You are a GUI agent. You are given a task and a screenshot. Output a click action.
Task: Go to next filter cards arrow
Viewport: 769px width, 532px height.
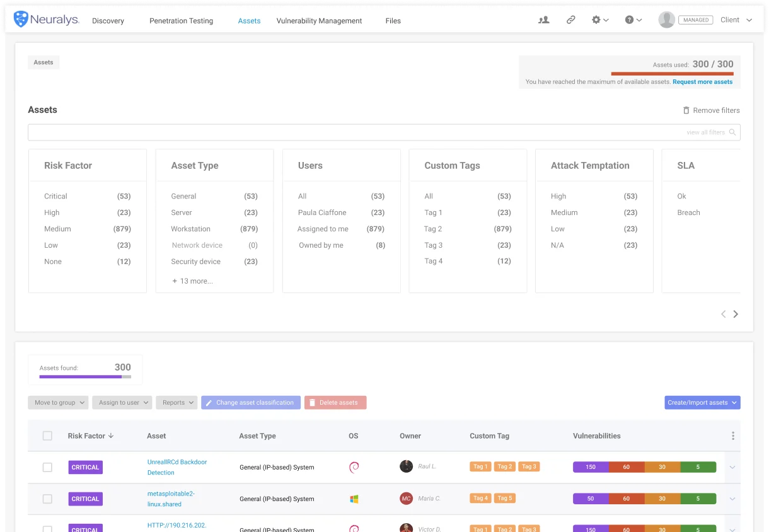(736, 314)
